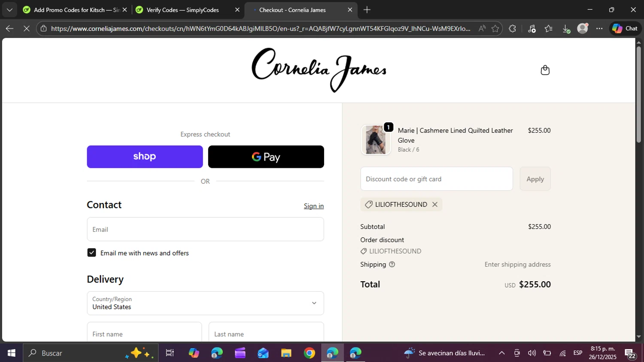Screen dimensions: 644x362
Task: Click the browser back arrow
Action: 9,28
